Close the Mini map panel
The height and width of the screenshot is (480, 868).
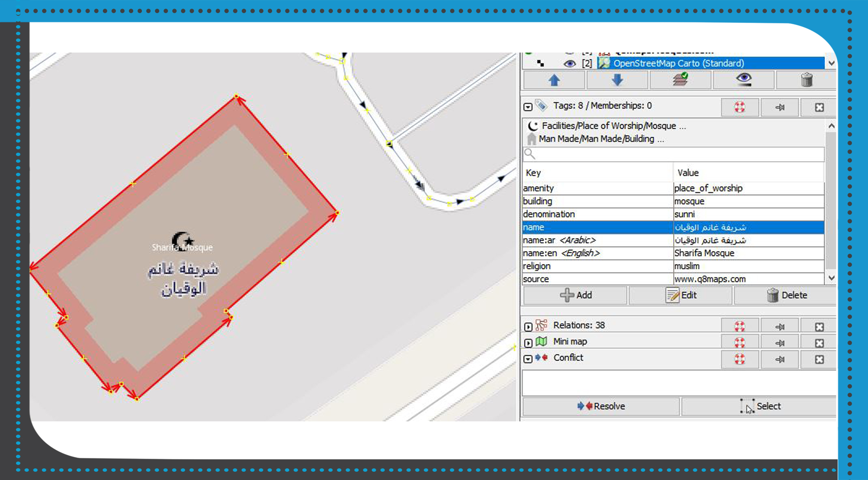pos(819,343)
